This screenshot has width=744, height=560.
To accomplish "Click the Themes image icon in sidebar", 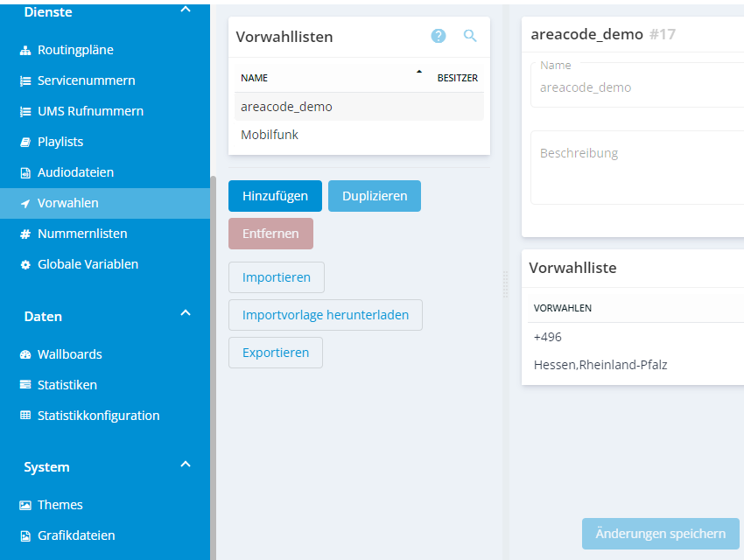I will (25, 505).
